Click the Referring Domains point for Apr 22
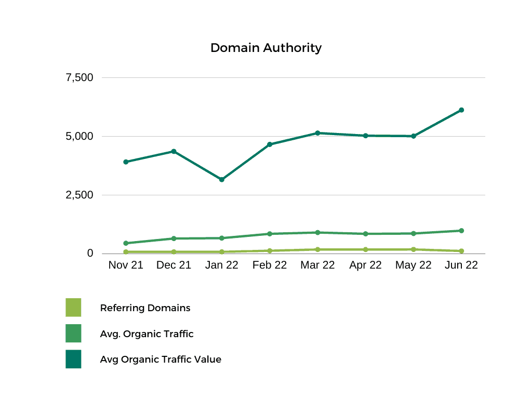Image resolution: width=532 pixels, height=399 pixels. [365, 249]
